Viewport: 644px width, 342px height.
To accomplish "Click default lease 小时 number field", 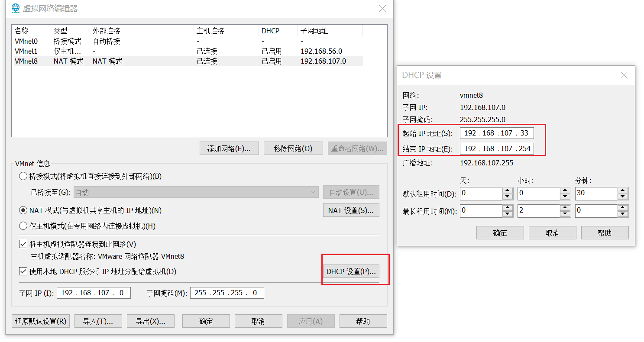I will tap(538, 194).
